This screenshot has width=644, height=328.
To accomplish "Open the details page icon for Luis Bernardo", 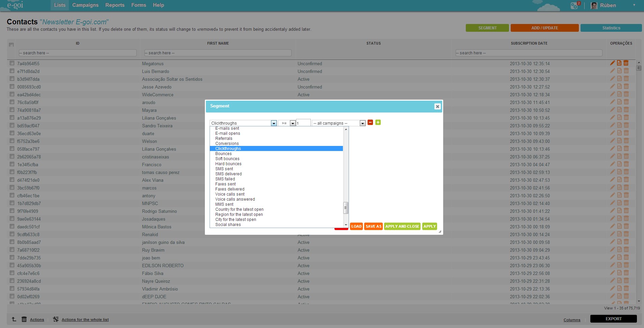I will [619, 71].
